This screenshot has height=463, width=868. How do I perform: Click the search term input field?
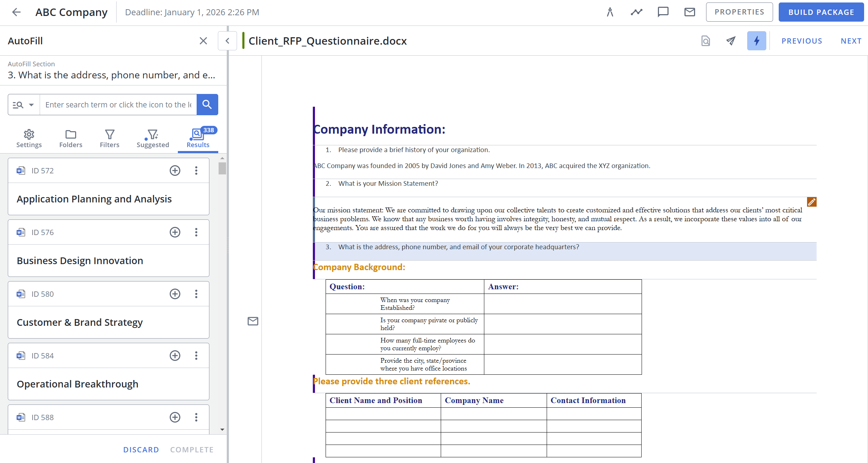point(118,105)
